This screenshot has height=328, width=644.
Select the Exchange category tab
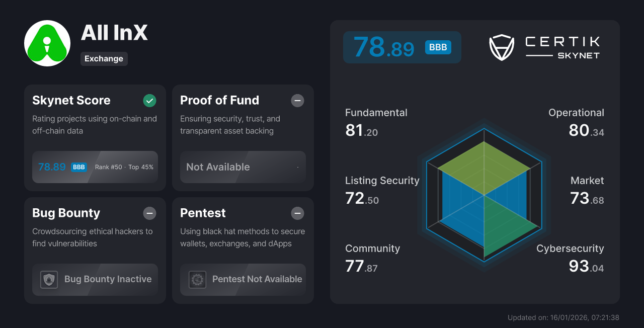click(x=104, y=59)
